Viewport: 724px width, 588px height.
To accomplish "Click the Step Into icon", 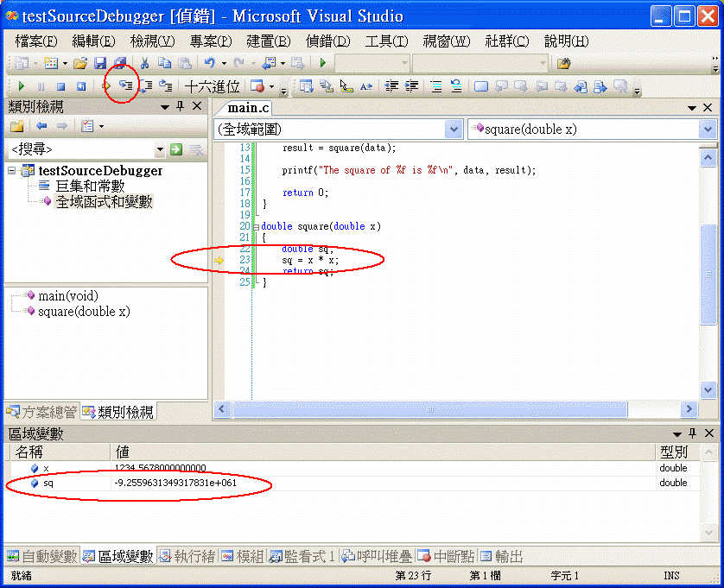I will (125, 85).
